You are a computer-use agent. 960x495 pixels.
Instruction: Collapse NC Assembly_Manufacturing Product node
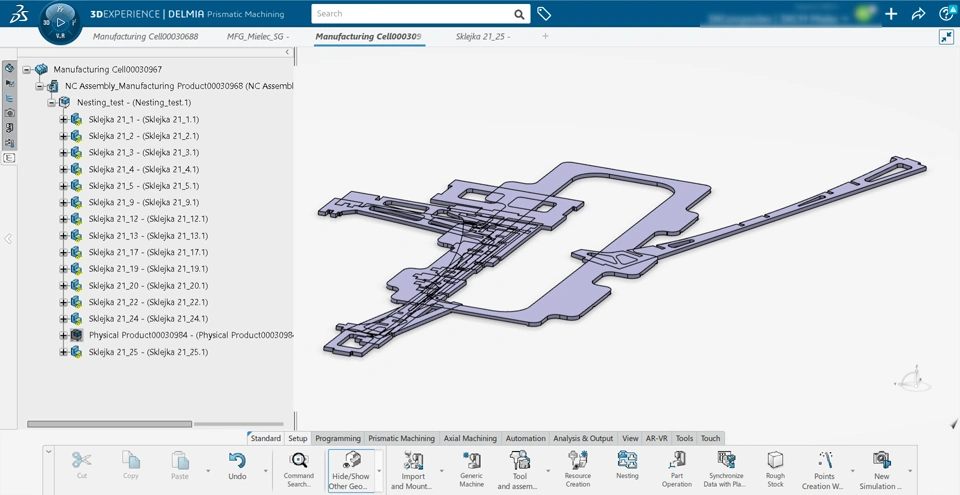39,86
